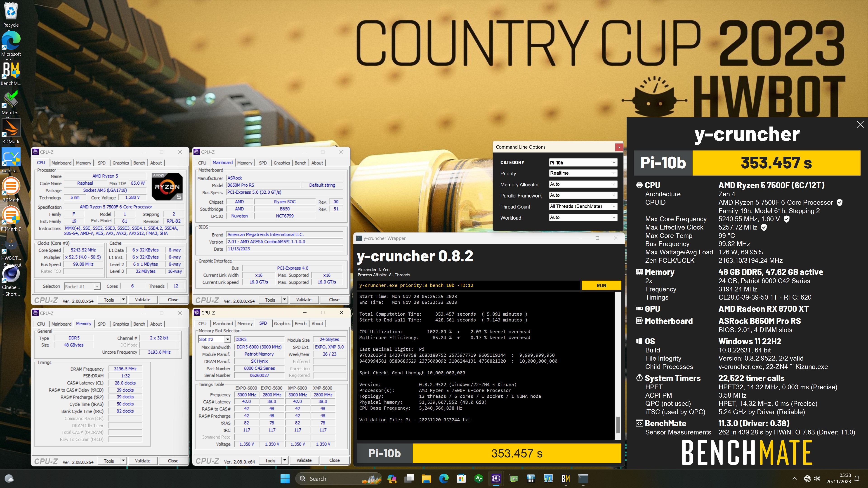Click the verified shield beside Max Effective Clock
Screen dimensions: 868x488
(x=764, y=227)
